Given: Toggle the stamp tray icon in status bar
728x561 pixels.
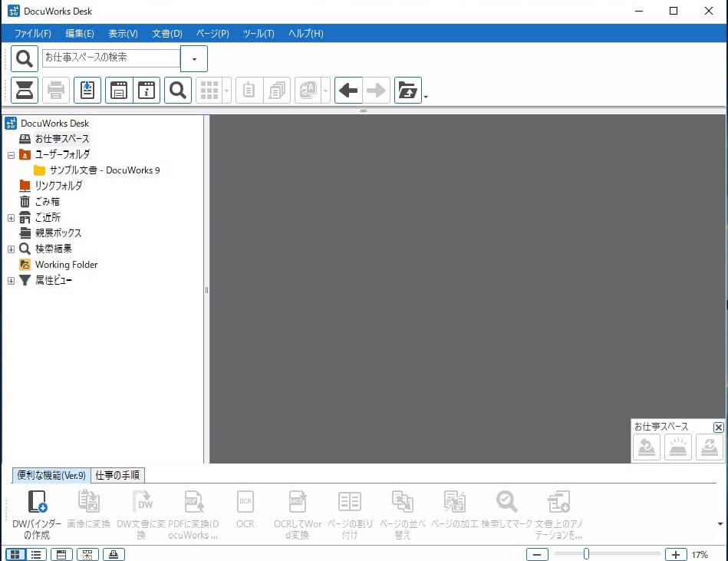Looking at the screenshot, I should pyautogui.click(x=114, y=554).
